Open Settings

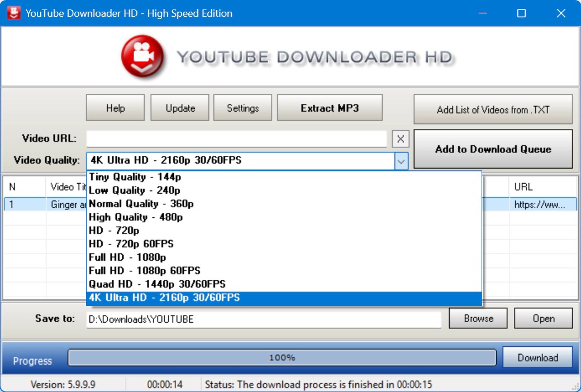[242, 108]
